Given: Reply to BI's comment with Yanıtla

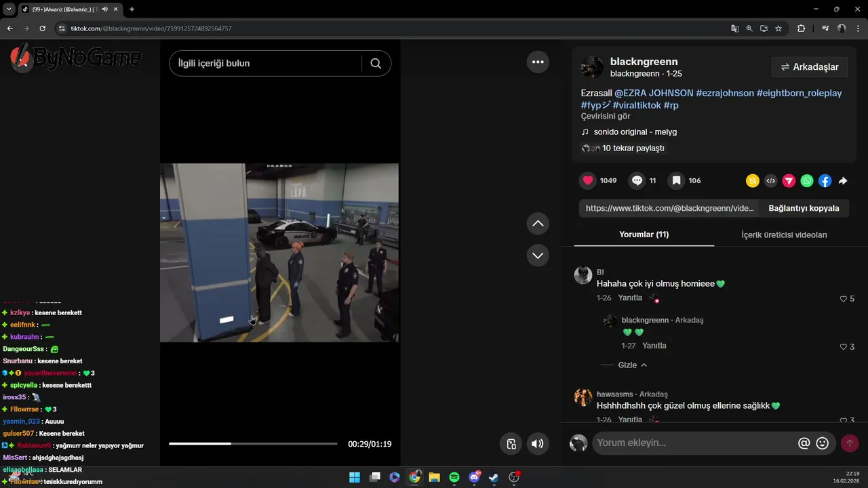Looking at the screenshot, I should [x=630, y=298].
